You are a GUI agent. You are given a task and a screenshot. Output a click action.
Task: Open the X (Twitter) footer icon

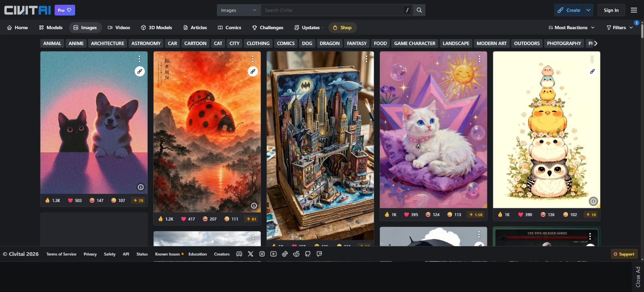pos(251,254)
